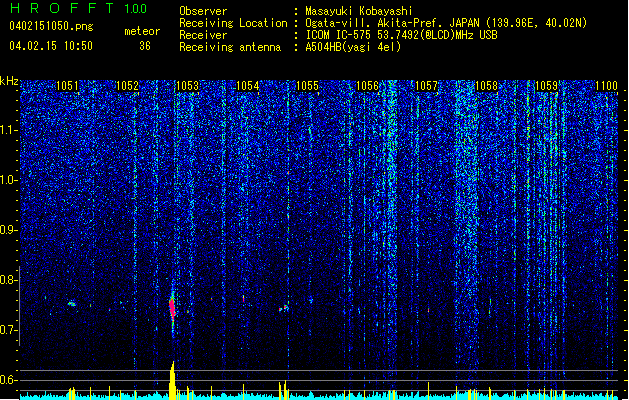
Task: Click the meteor count value 36
Action: click(x=145, y=46)
